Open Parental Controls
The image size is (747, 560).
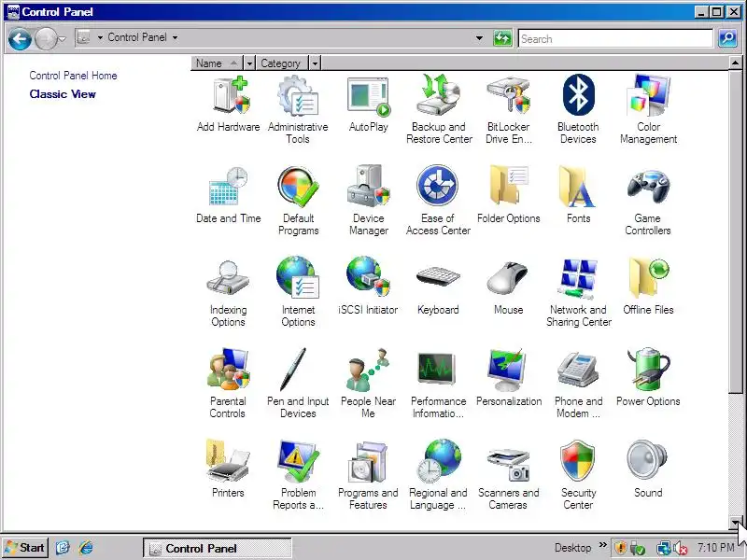228,384
